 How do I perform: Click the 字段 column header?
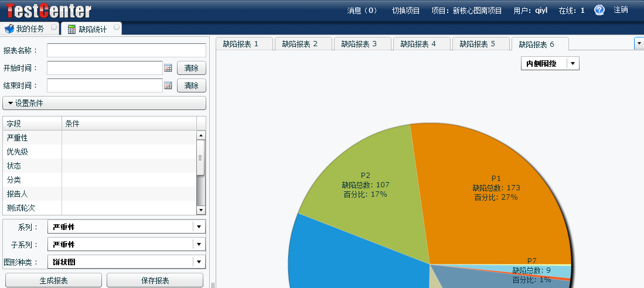pos(32,124)
